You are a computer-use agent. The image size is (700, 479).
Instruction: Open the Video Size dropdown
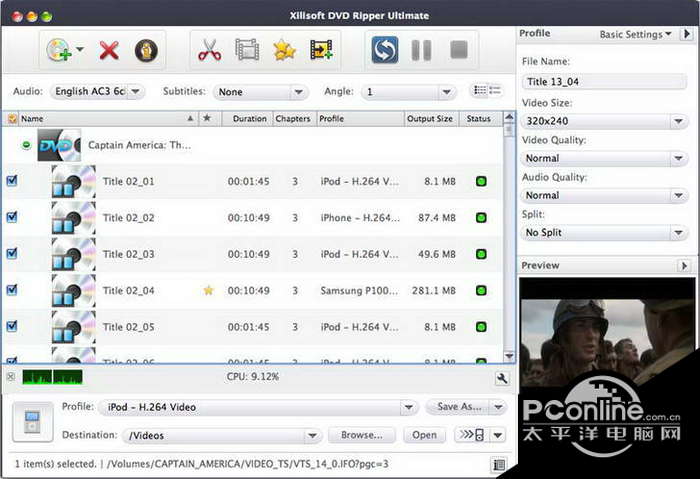pos(604,121)
